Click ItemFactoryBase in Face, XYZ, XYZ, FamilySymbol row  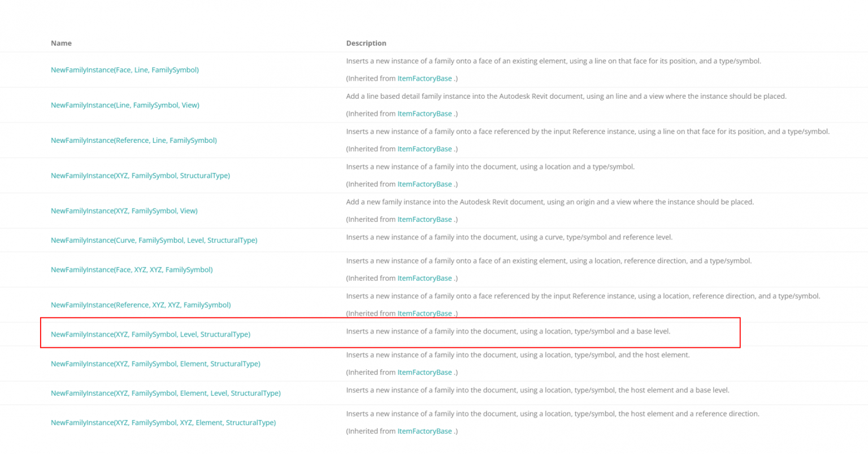[x=424, y=278]
